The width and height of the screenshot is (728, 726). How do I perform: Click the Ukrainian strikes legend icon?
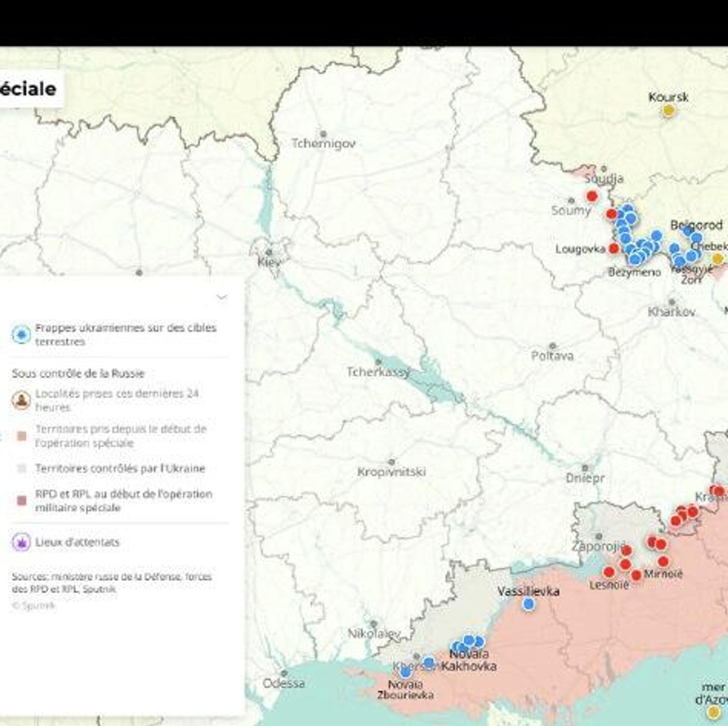point(21,334)
